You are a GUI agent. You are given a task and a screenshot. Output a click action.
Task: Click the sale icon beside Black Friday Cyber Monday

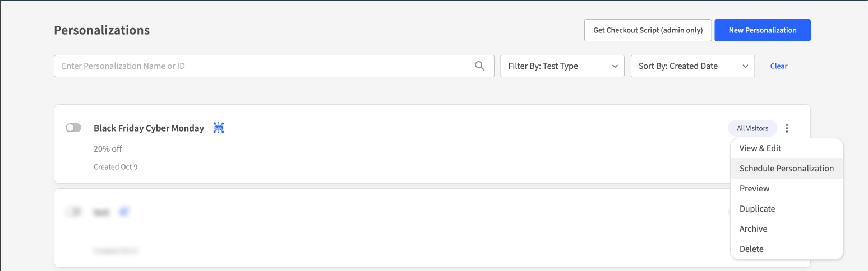219,128
